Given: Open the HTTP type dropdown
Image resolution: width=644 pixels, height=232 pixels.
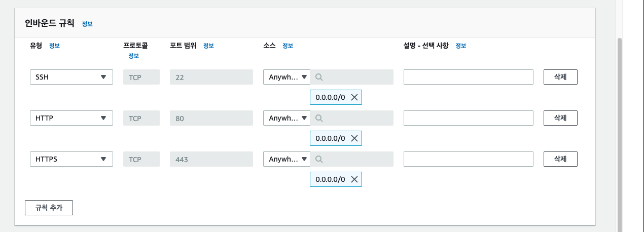Looking at the screenshot, I should [x=71, y=118].
